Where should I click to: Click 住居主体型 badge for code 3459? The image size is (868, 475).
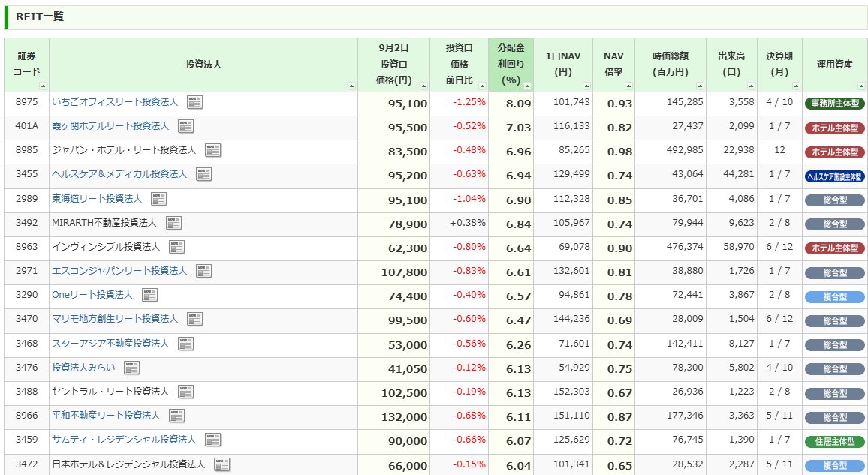coord(835,441)
